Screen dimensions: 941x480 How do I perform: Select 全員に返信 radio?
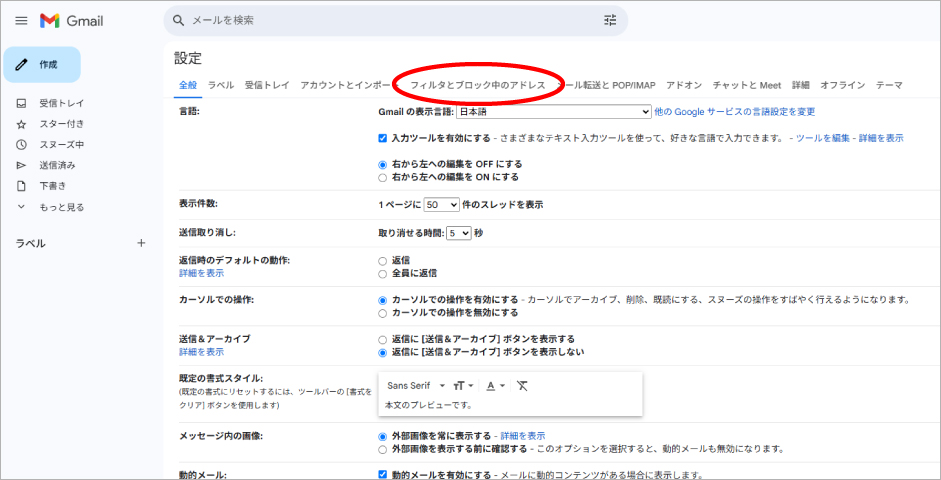383,274
